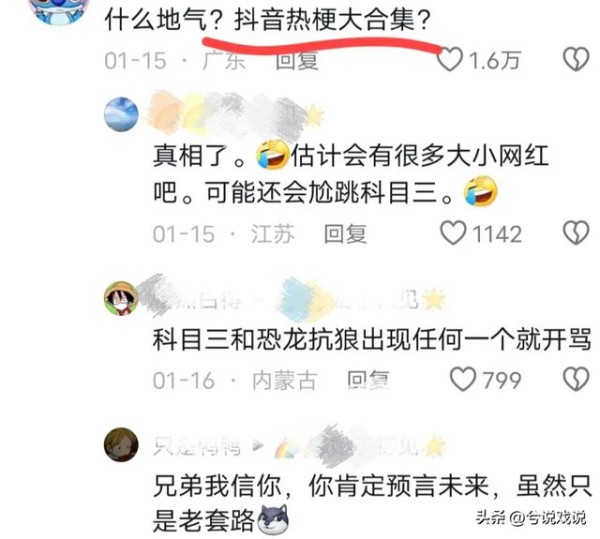Tap the 真相了 comment text
Image resolution: width=600 pixels, height=539 pixels.
pos(351,174)
